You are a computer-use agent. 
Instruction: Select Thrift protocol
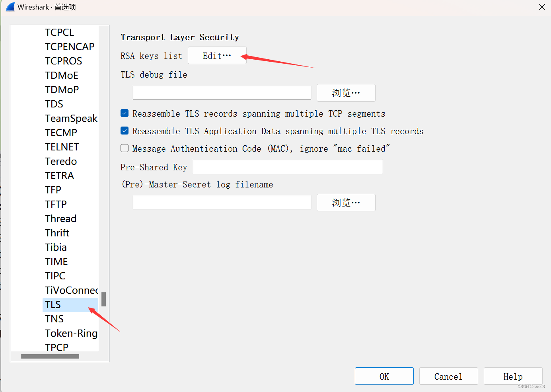[x=57, y=233]
